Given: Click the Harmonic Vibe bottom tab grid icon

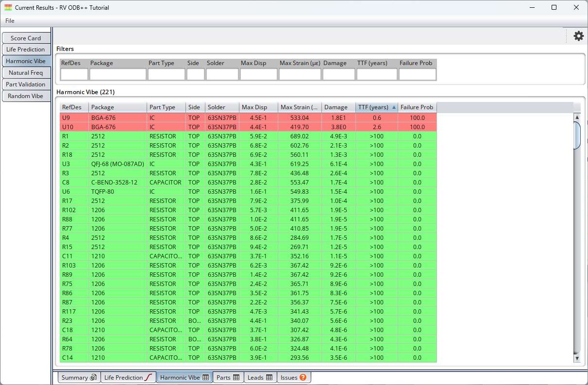Looking at the screenshot, I should (x=206, y=378).
